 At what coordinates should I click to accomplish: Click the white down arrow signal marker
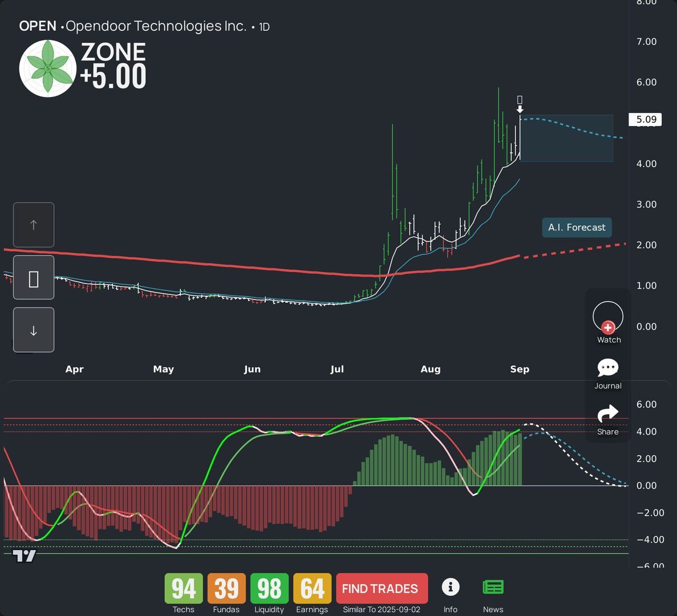pyautogui.click(x=520, y=109)
